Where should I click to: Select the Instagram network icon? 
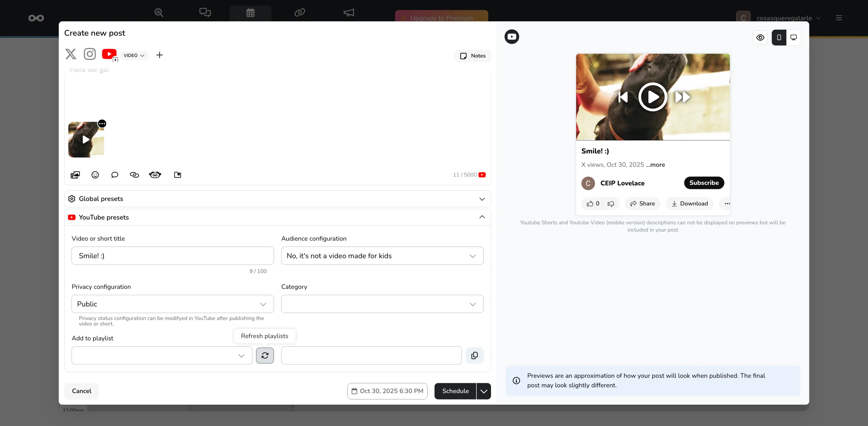coord(90,54)
